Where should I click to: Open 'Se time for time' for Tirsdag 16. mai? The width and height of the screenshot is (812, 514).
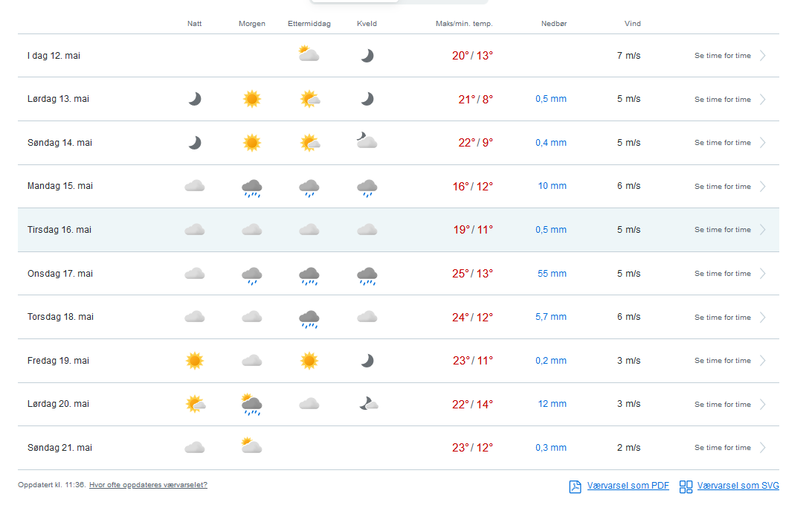pos(722,230)
